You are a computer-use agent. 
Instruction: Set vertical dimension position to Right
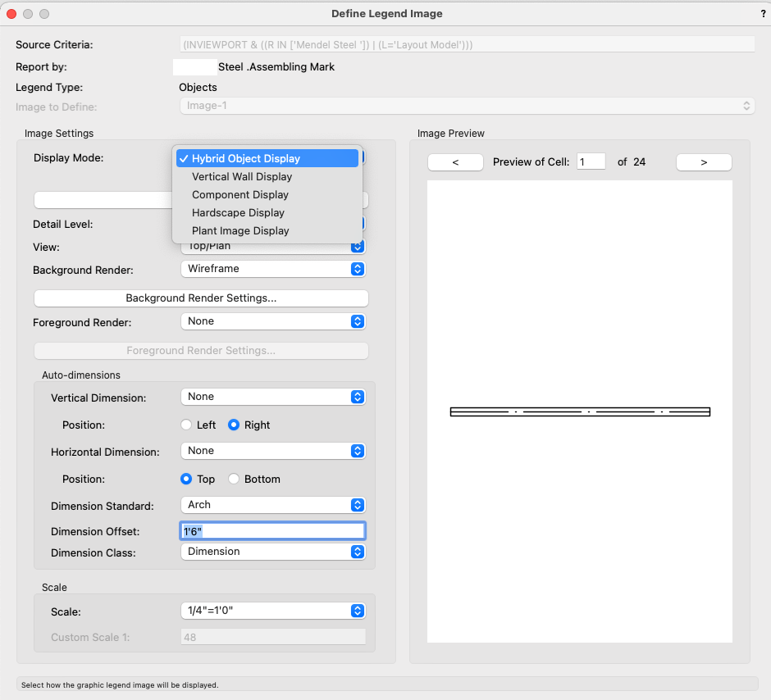[234, 425]
